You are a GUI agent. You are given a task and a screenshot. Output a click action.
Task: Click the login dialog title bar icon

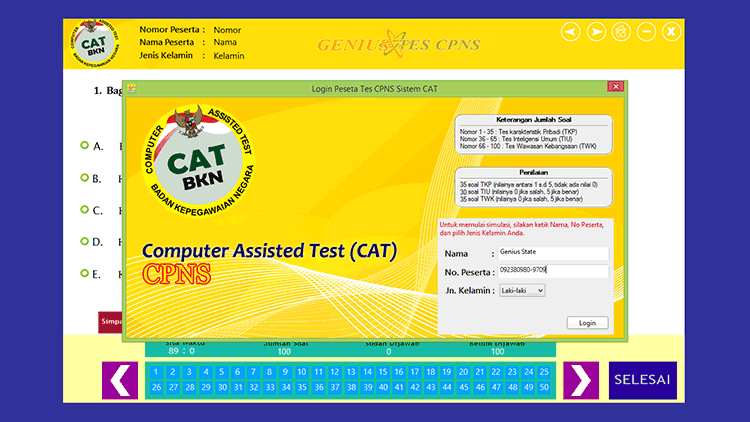coord(132,88)
